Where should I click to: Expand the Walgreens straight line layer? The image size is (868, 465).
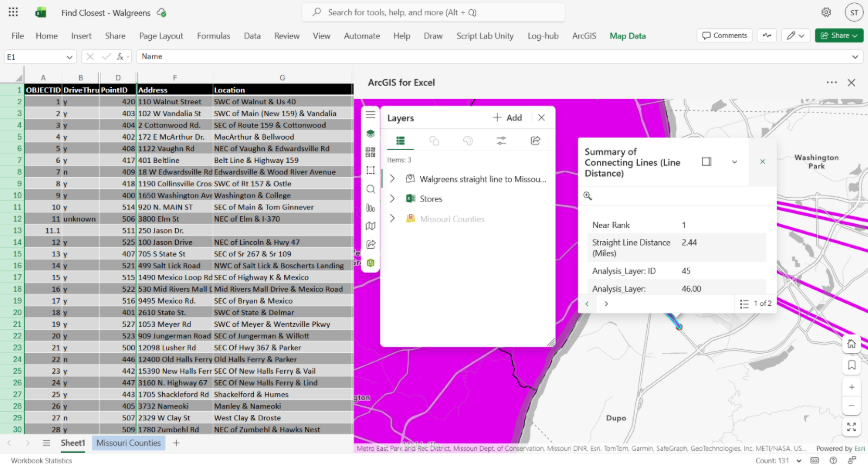pos(392,179)
